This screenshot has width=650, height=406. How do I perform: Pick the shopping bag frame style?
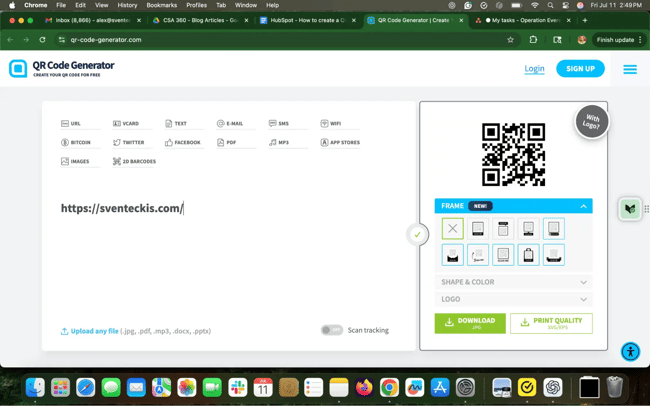pyautogui.click(x=528, y=255)
